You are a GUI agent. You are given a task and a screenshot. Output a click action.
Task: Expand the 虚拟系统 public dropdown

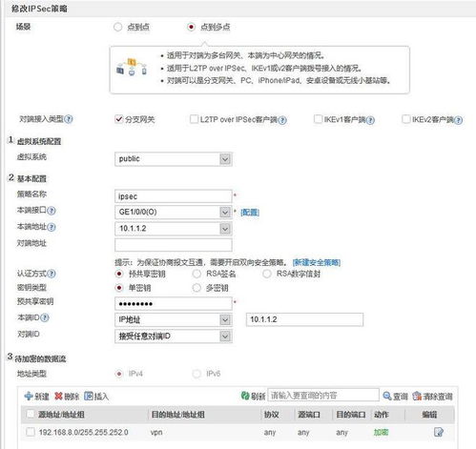point(225,159)
